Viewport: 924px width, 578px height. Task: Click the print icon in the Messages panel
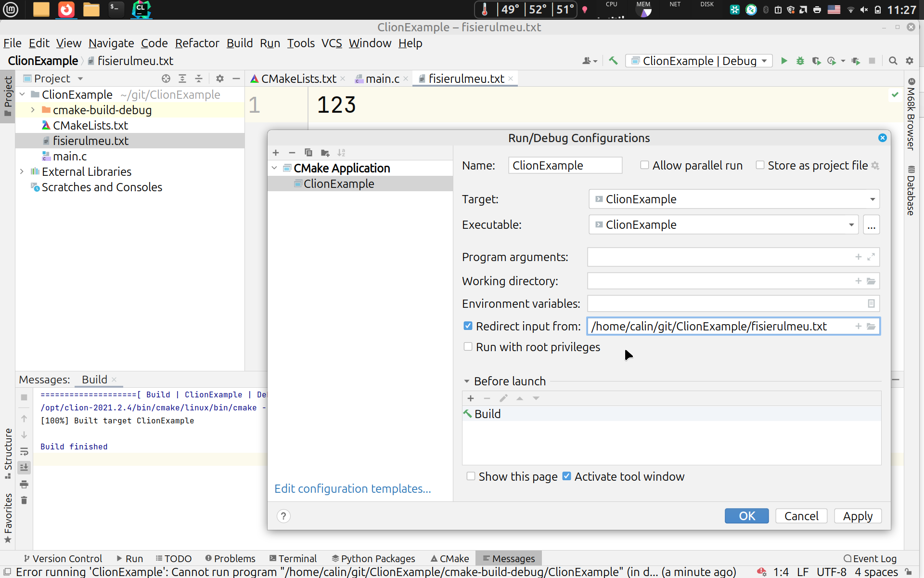click(24, 484)
